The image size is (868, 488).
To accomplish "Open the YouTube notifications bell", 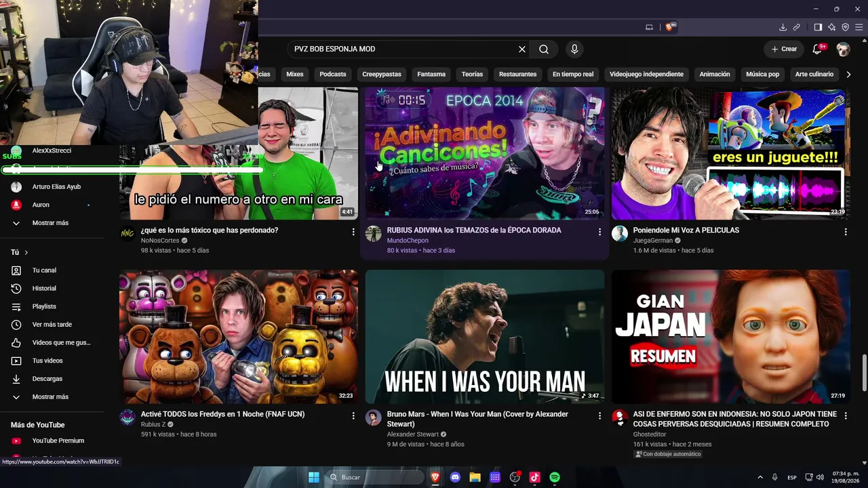I will point(818,49).
